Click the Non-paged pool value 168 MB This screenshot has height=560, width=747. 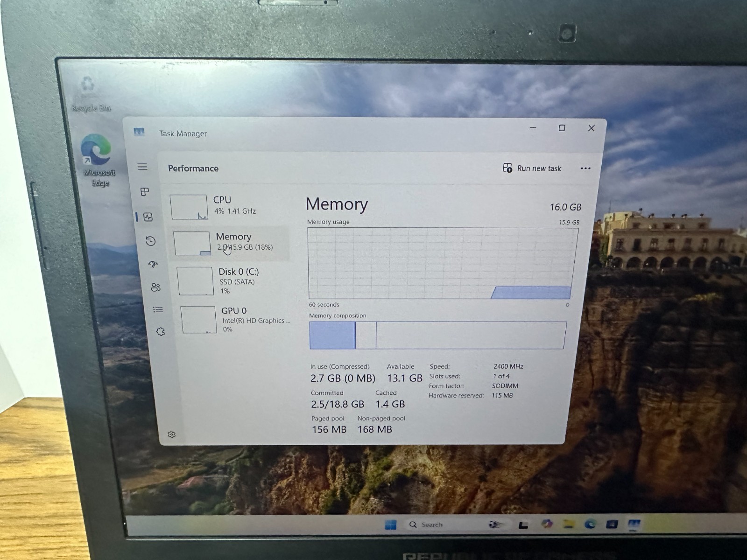click(375, 429)
